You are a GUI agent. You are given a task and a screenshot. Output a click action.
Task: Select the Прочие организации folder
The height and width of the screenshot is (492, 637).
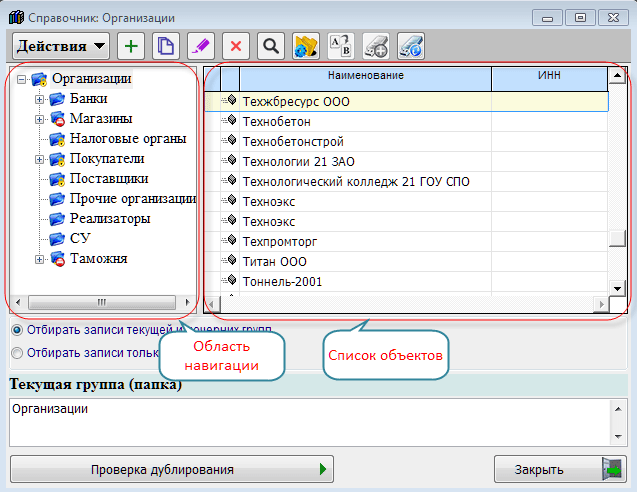pyautogui.click(x=133, y=198)
